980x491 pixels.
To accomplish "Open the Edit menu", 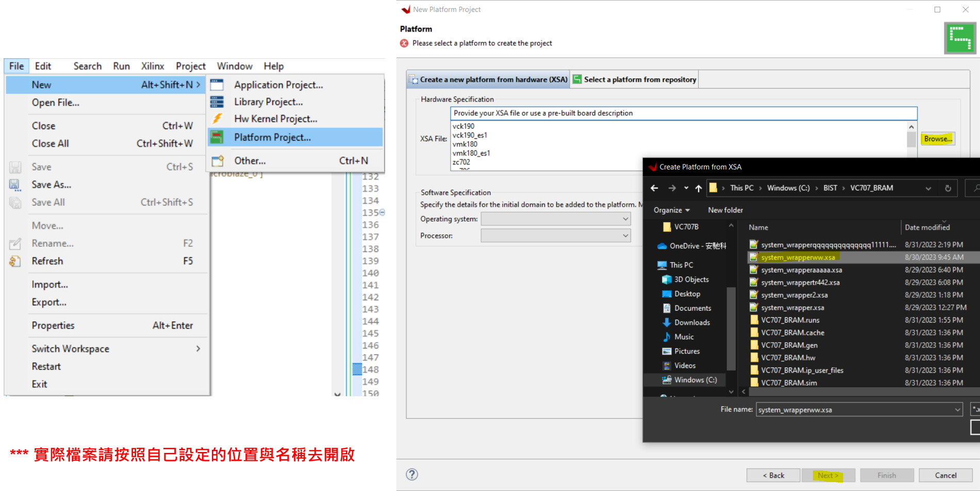I will 43,66.
